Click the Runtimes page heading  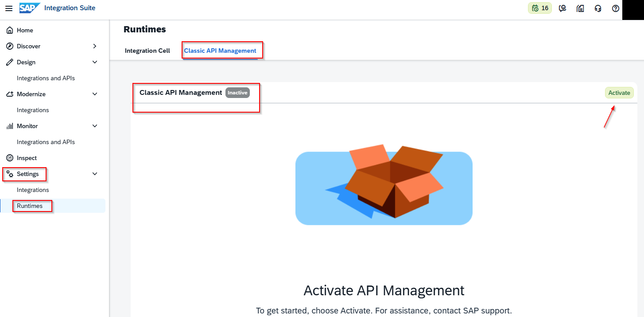click(145, 29)
